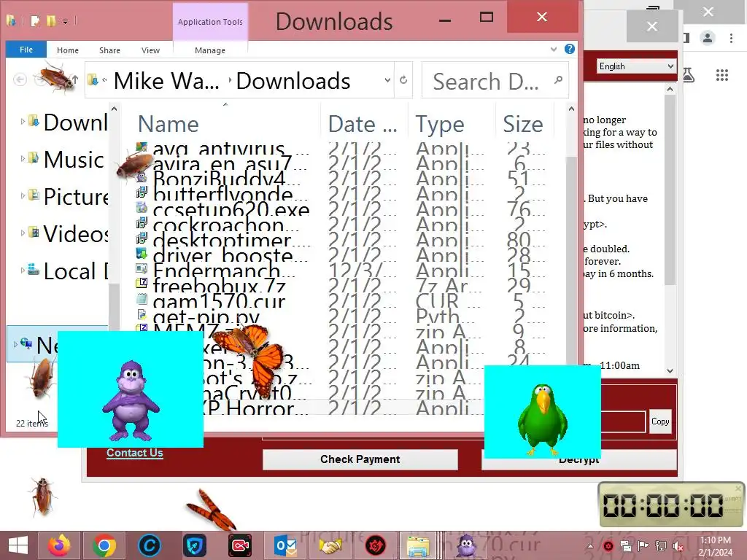Screen dimensions: 747x560
Task: Click the Properties icon in quick access toolbar
Action: coord(35,21)
